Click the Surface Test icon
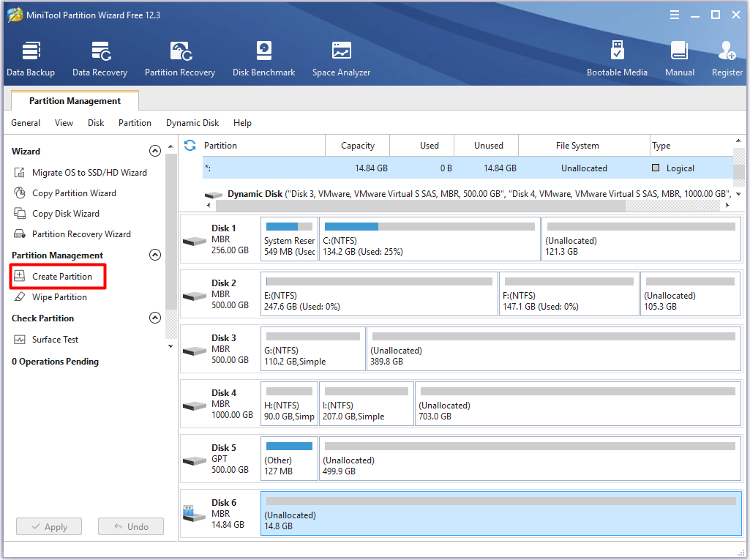750x560 pixels. tap(19, 340)
